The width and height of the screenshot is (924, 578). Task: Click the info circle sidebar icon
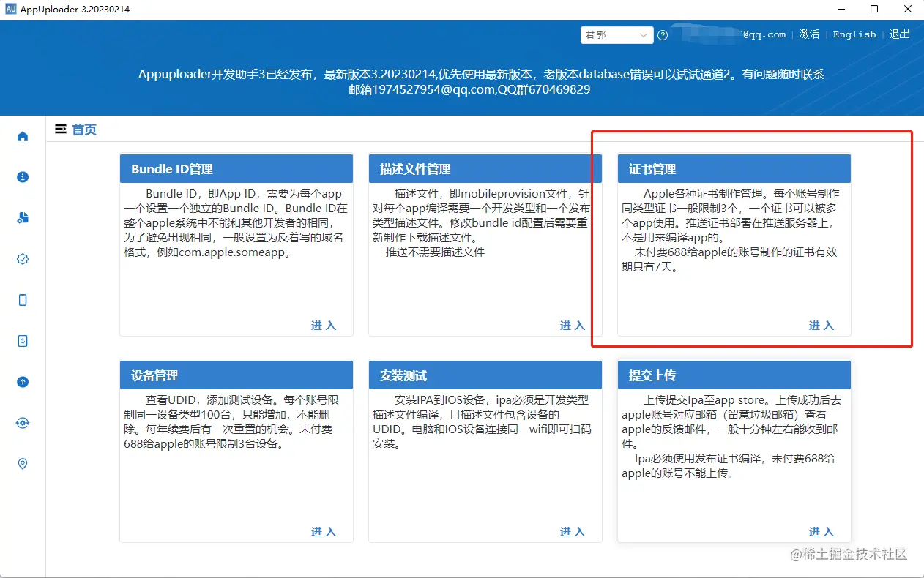23,177
